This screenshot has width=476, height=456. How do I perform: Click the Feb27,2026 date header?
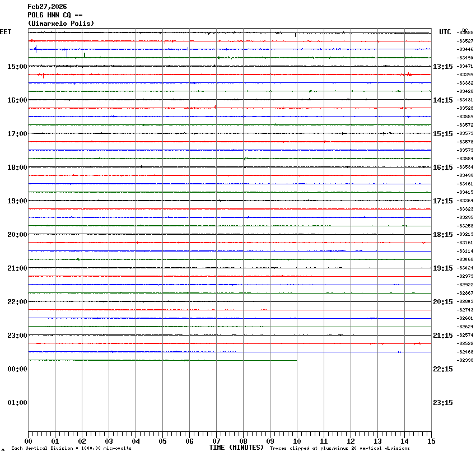(47, 7)
